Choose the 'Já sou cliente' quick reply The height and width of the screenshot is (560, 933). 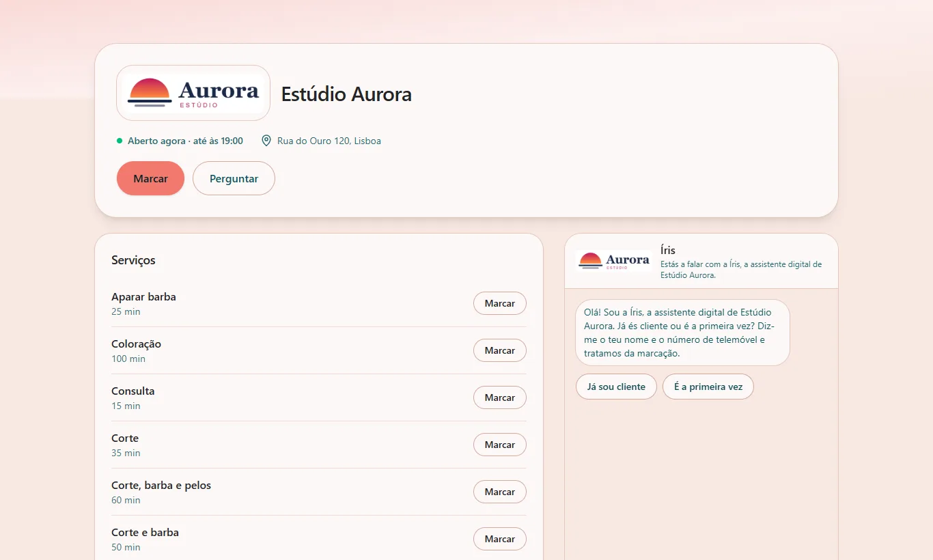[616, 387]
